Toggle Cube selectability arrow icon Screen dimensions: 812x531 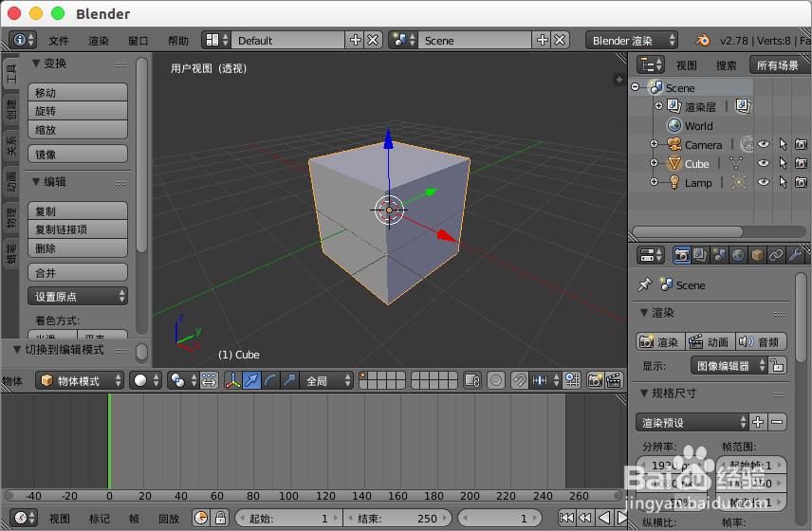click(783, 163)
